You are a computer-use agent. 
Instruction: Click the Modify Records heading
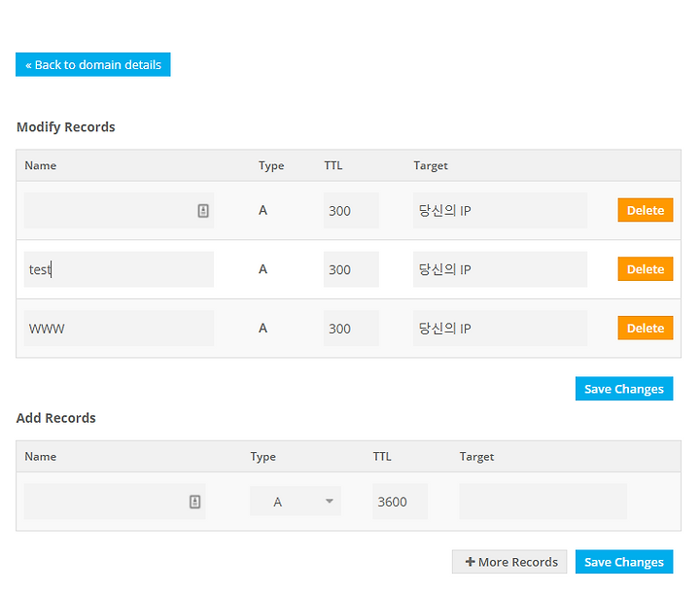point(66,127)
